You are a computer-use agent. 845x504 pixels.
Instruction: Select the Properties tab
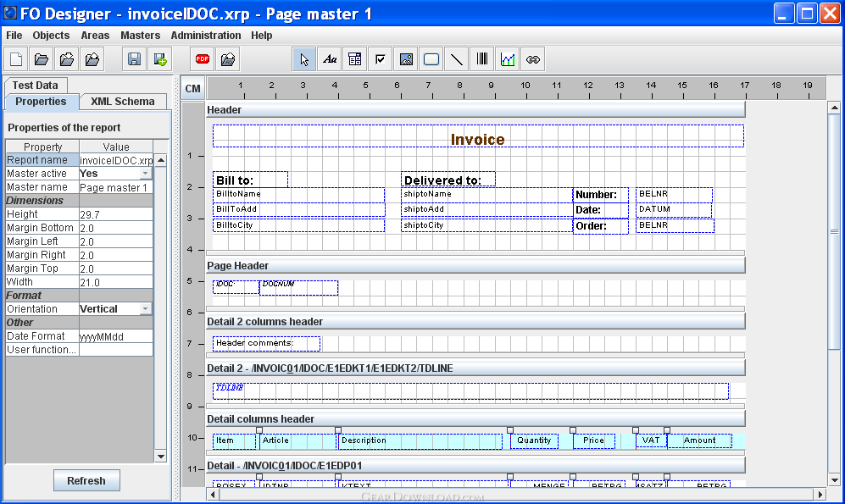[41, 102]
